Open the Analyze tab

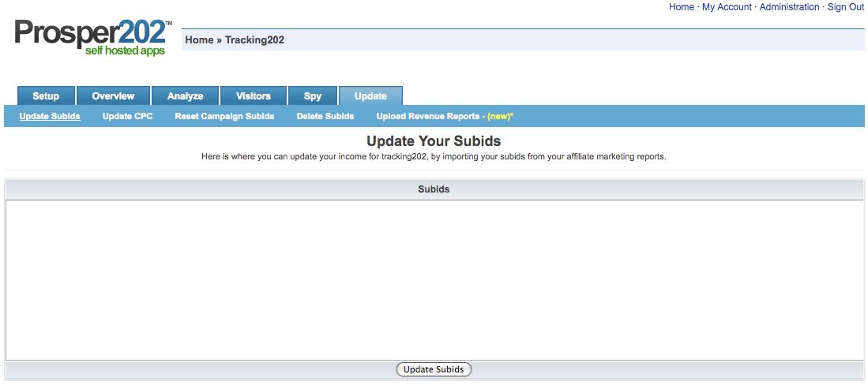186,95
